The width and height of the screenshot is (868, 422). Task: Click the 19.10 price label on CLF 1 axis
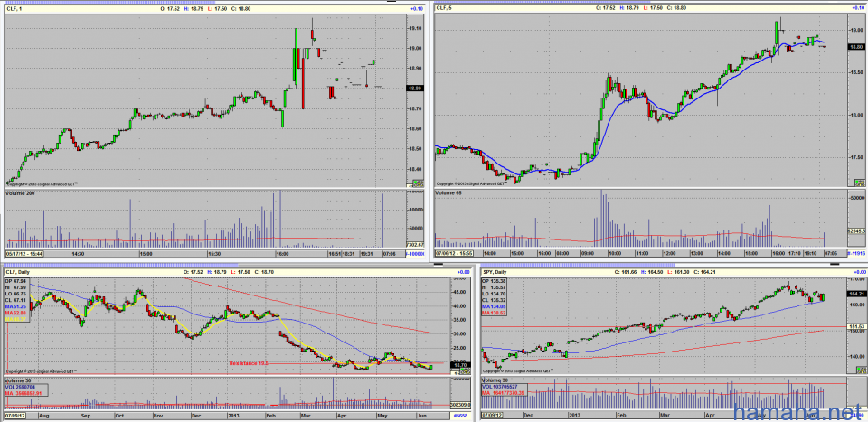(415, 28)
